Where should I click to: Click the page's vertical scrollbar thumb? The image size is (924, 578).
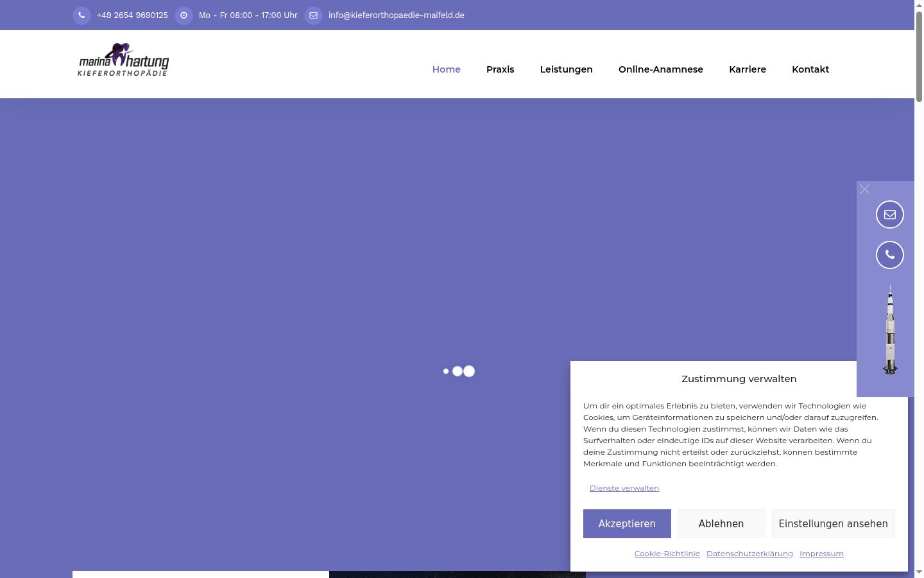[919, 56]
